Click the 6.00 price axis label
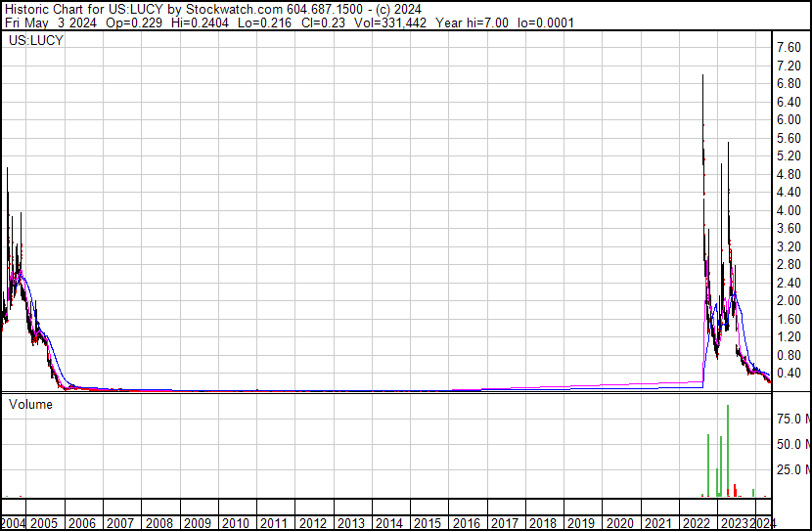 pyautogui.click(x=789, y=119)
